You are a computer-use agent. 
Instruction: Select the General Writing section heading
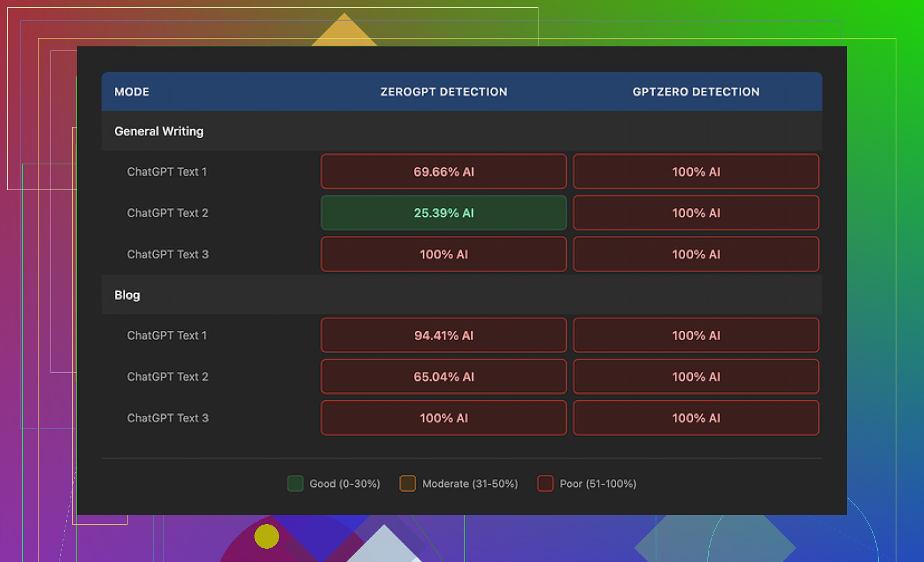click(159, 131)
